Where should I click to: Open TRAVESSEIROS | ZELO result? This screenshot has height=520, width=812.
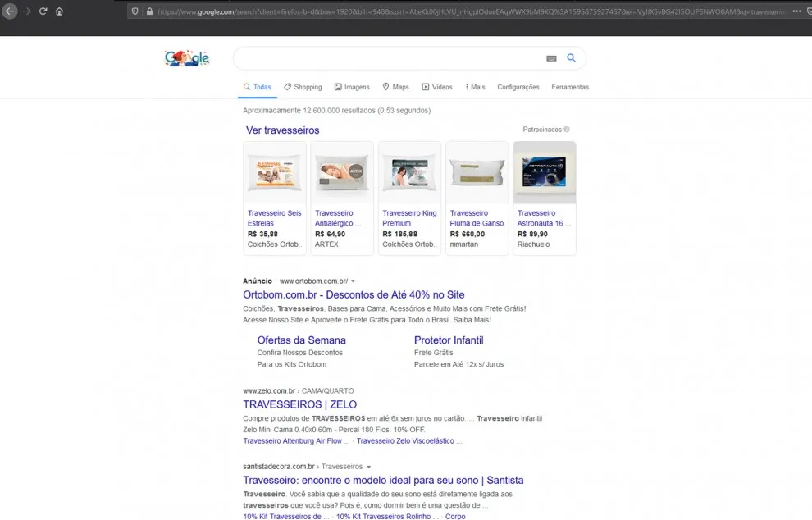click(x=300, y=404)
